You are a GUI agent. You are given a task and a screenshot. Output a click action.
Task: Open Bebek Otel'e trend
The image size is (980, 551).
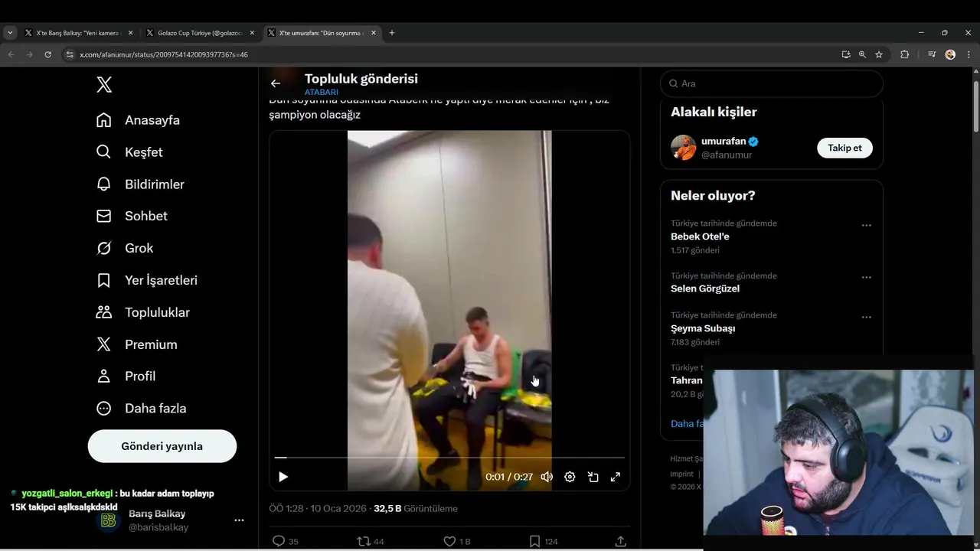tap(700, 236)
